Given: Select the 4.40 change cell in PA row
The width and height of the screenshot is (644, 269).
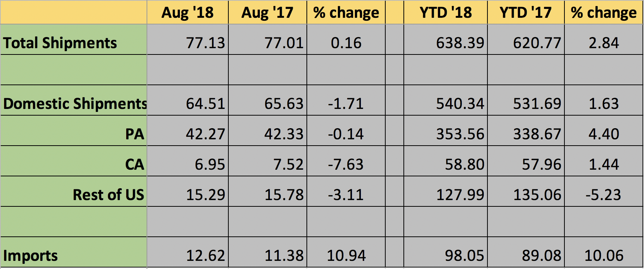Looking at the screenshot, I should (604, 134).
